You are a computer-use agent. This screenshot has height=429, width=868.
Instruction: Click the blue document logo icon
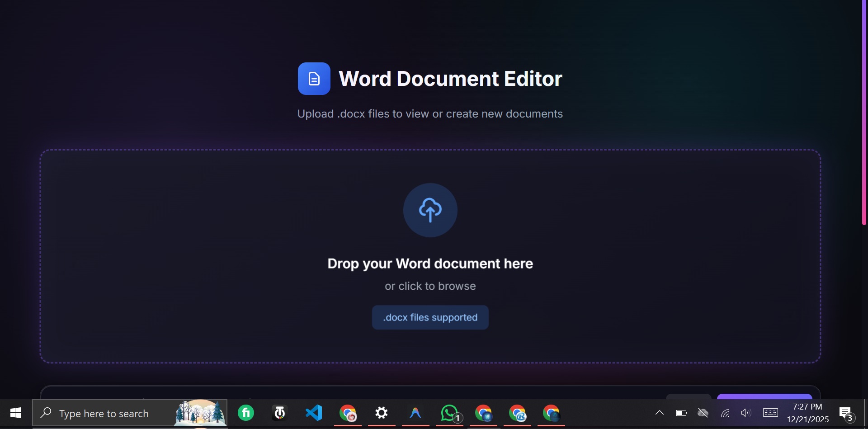coord(314,79)
